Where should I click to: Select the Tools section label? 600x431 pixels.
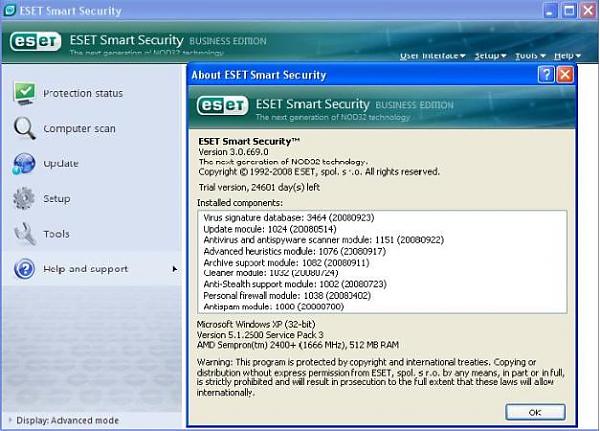point(56,234)
